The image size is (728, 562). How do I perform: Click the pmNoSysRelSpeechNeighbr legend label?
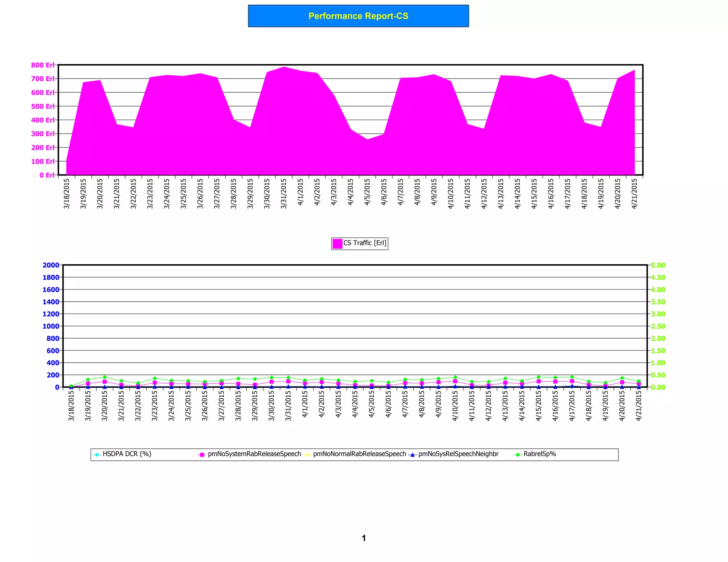coord(458,454)
